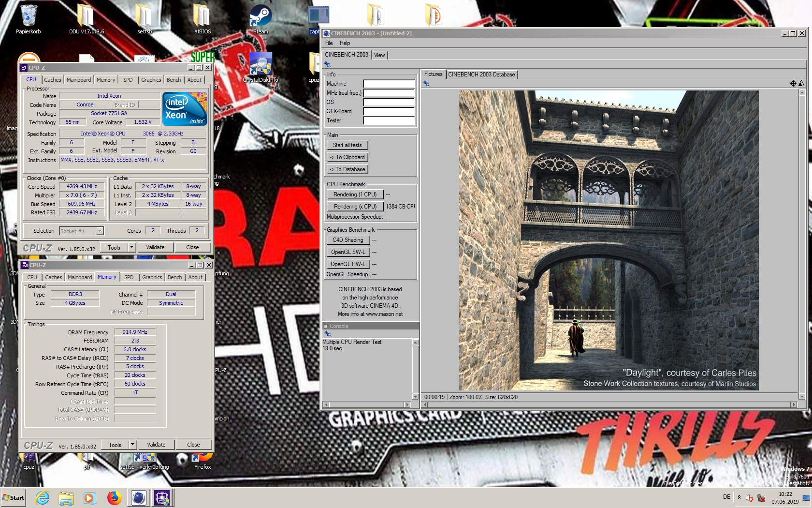
Task: Switch to Mainboard tab in upper CPU-Z window
Action: pos(79,80)
